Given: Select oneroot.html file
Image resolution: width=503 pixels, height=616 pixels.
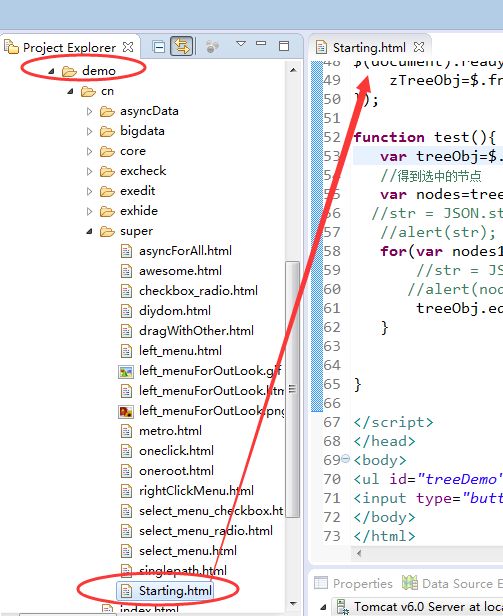Looking at the screenshot, I should click(176, 471).
